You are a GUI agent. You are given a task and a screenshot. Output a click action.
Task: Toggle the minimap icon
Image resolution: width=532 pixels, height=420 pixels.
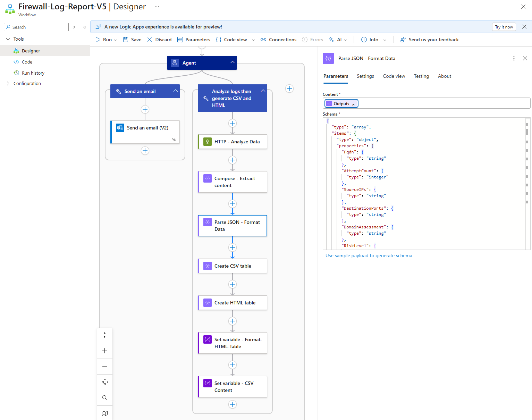tap(105, 413)
